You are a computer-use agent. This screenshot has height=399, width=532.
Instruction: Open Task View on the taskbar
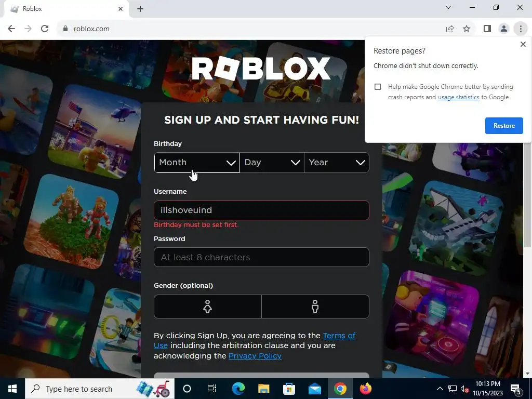pos(212,389)
